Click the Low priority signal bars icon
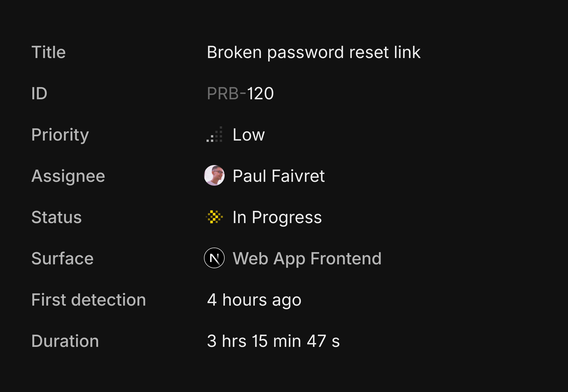 pyautogui.click(x=215, y=135)
